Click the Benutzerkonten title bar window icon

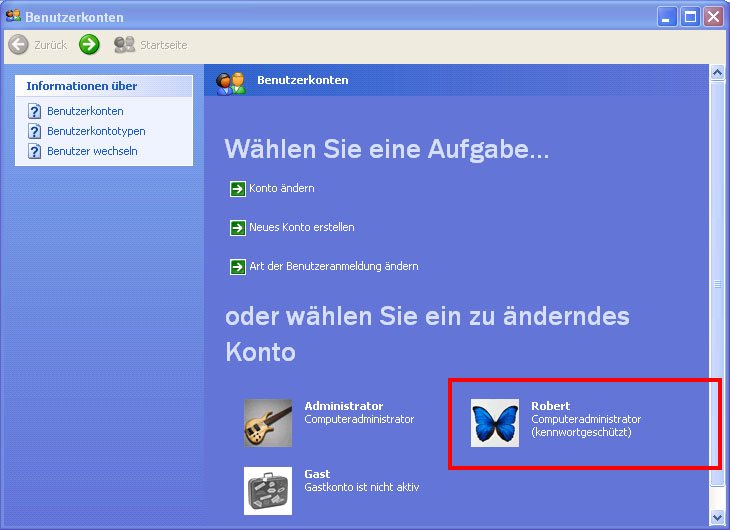[x=13, y=16]
